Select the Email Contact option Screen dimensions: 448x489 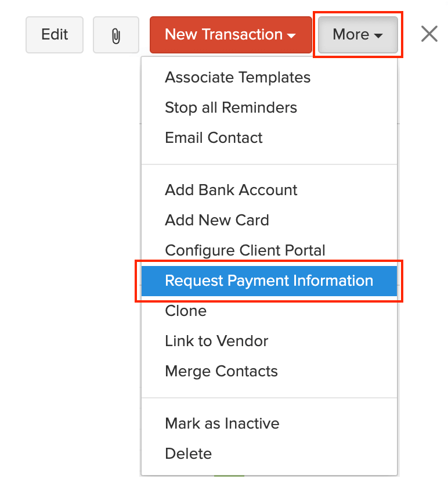pyautogui.click(x=214, y=138)
